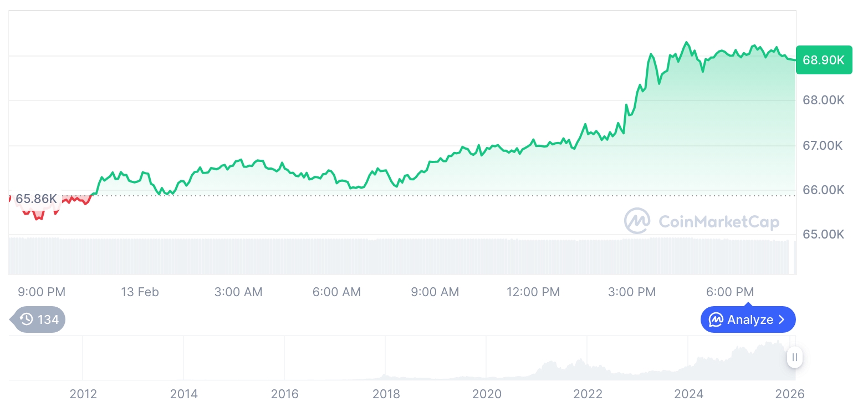Click the 68.00K price axis label
Image resolution: width=868 pixels, height=406 pixels.
click(x=823, y=100)
